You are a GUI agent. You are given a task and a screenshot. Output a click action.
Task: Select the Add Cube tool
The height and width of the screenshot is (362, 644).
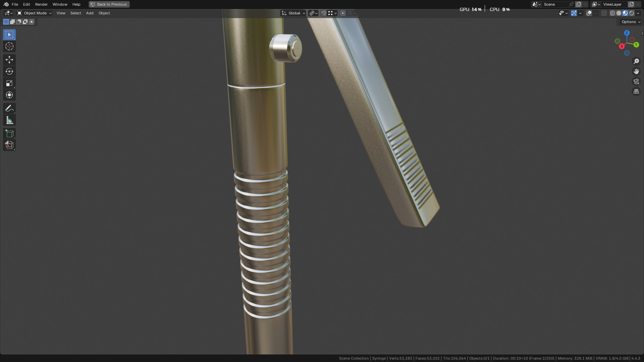click(9, 133)
